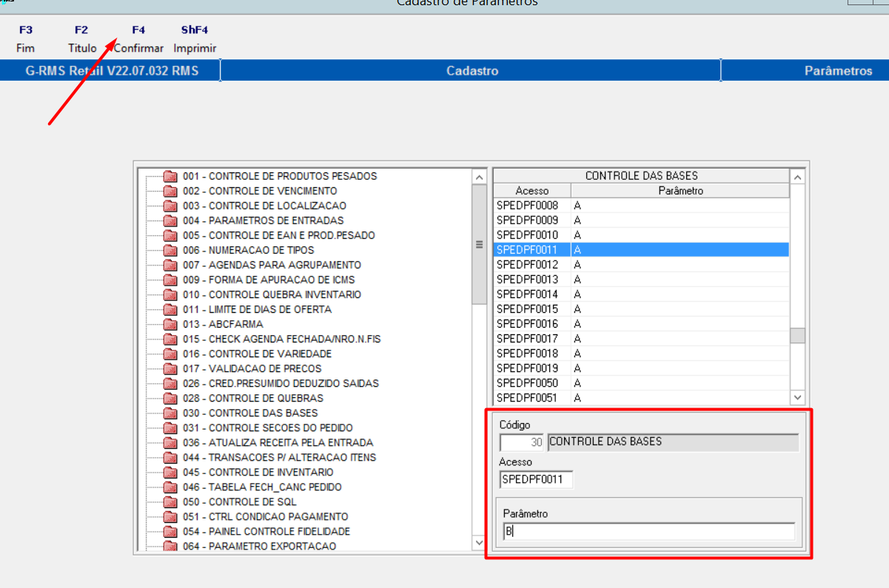Select folder icon for 006 - NUMERACAO DE TIPOS
Image resolution: width=889 pixels, height=588 pixels.
(x=171, y=250)
